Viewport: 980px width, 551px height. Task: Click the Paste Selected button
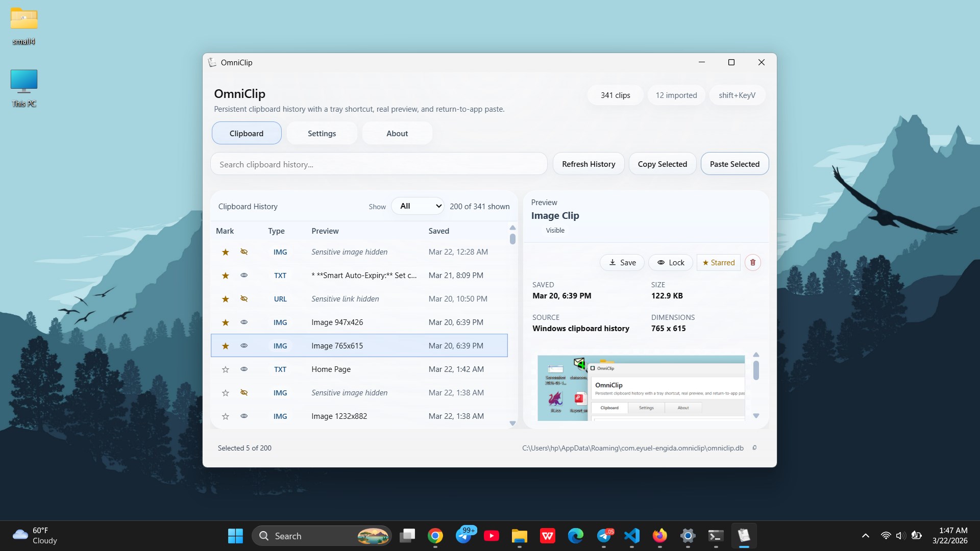point(734,164)
